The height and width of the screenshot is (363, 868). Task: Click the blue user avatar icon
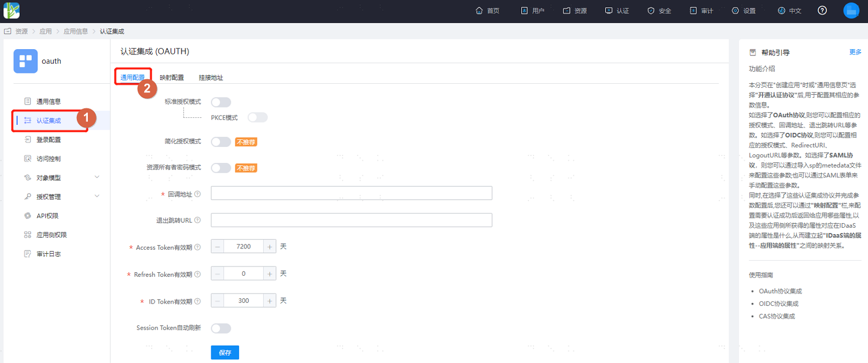click(x=851, y=10)
